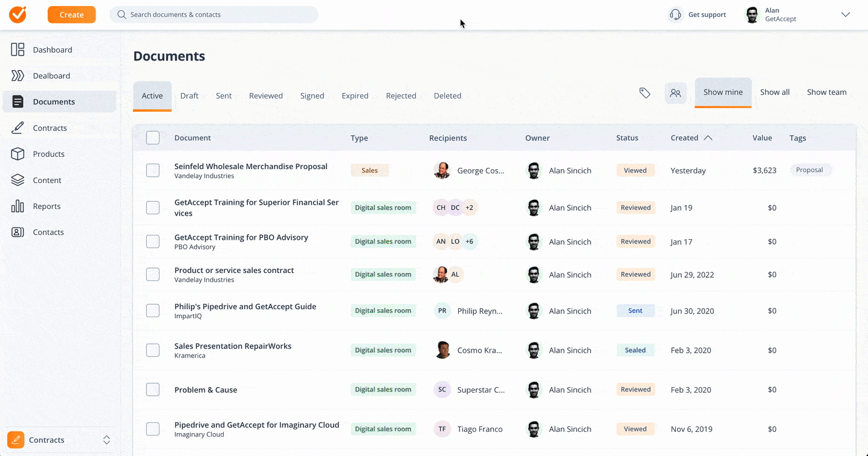Click the GetAccept orange logo
868x456 pixels.
[x=18, y=14]
